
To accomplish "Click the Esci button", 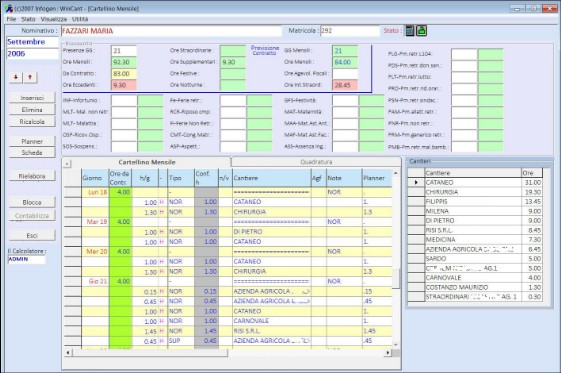I will coord(32,235).
